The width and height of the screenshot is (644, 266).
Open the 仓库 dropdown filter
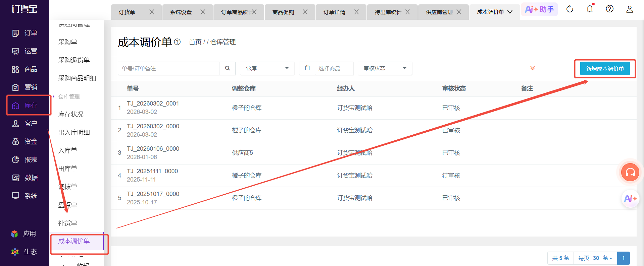(267, 68)
